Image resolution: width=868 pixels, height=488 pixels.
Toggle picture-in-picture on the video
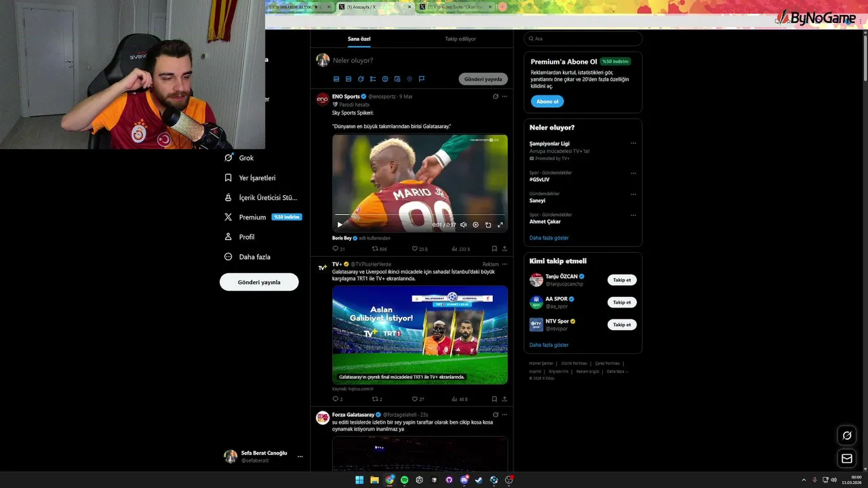(488, 225)
